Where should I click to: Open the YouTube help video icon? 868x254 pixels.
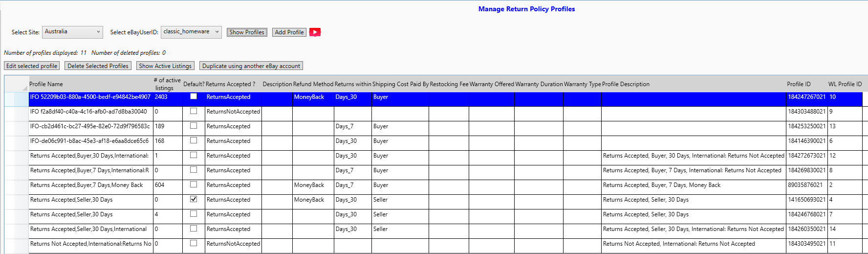click(315, 32)
